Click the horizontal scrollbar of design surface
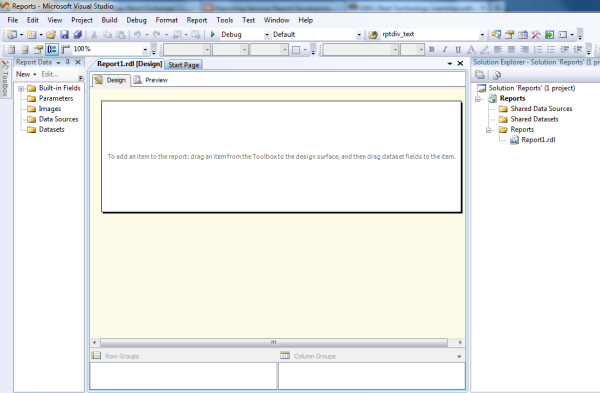 tap(274, 342)
